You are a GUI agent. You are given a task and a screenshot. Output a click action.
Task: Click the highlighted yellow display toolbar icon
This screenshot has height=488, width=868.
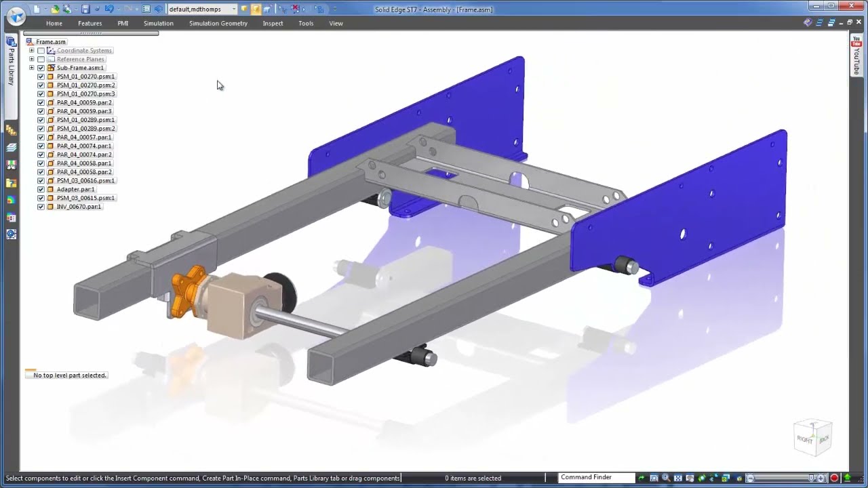click(x=256, y=9)
